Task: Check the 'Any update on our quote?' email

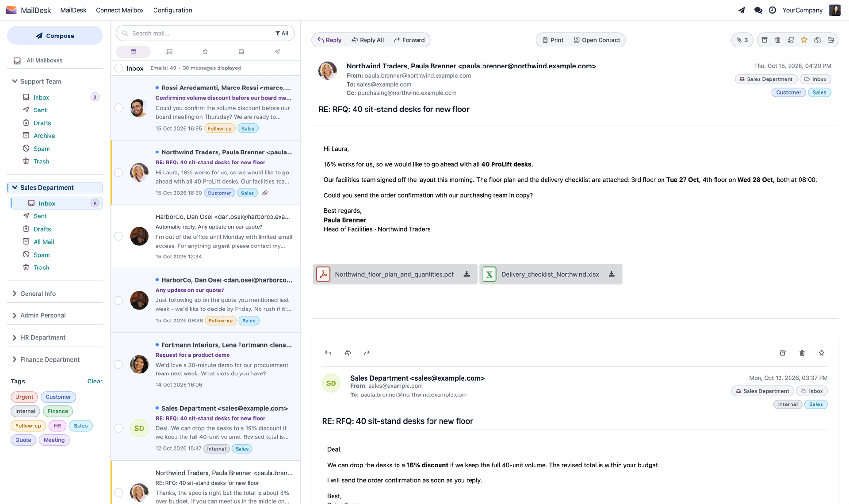Action: coord(119,300)
